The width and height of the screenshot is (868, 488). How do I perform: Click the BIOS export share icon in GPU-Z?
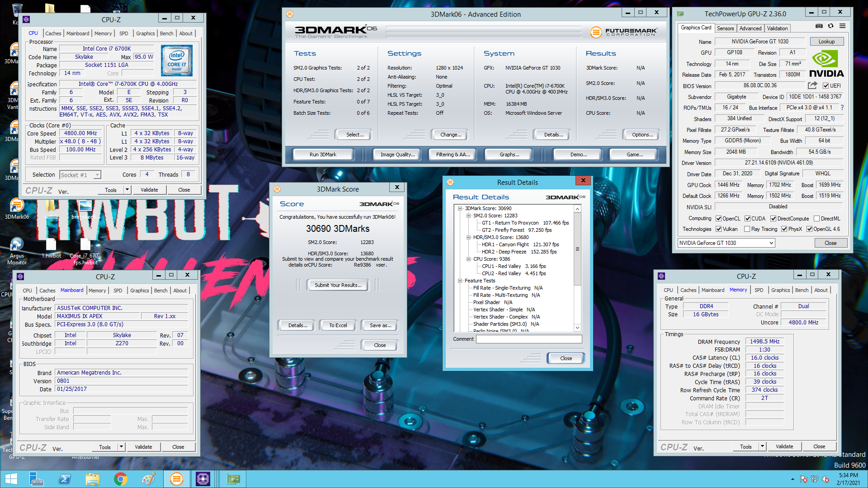point(812,85)
